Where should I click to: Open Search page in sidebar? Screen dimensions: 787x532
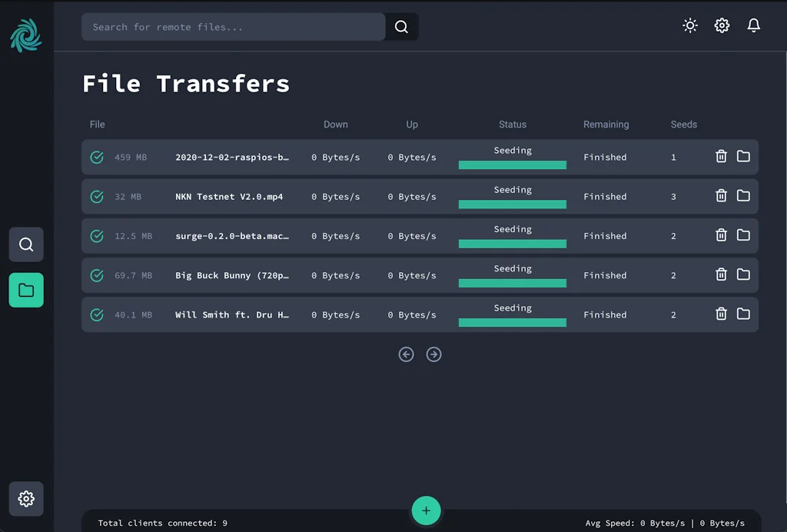(x=26, y=244)
